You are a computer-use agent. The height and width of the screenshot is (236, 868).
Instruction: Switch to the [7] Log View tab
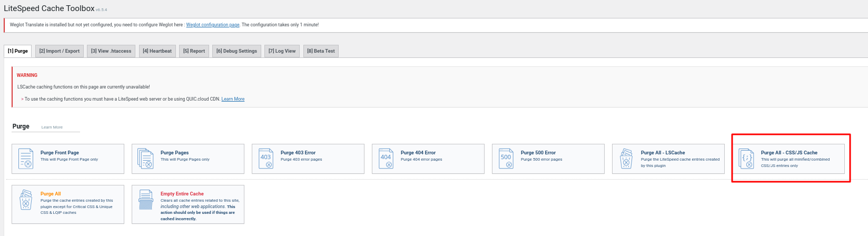282,51
